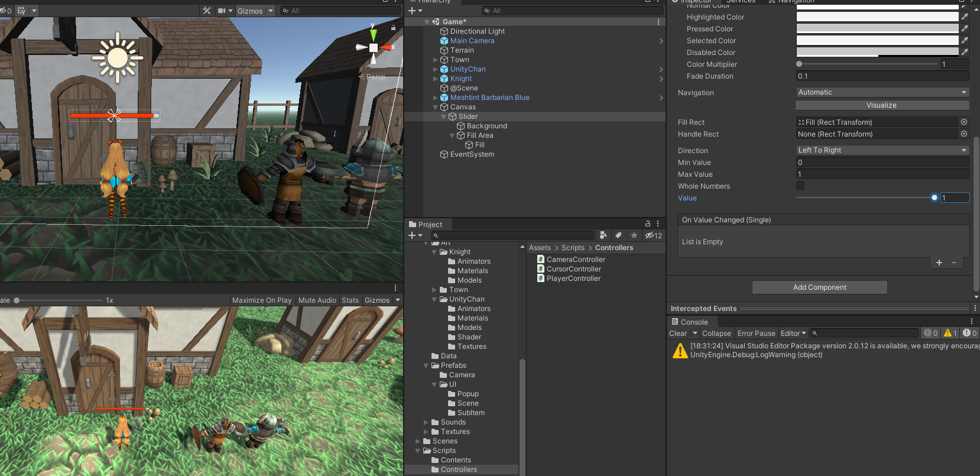This screenshot has height=476, width=980.
Task: Toggle Mute Audio in Game view
Action: pos(317,300)
